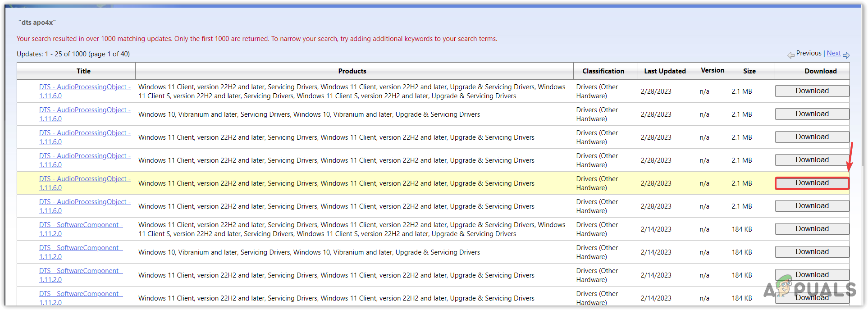Sort by the Classification column header
The image size is (868, 310).
[603, 71]
